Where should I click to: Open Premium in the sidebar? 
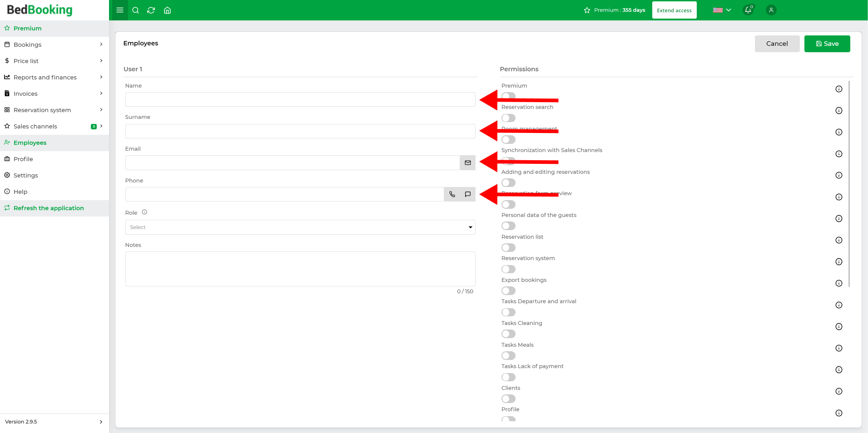click(x=55, y=28)
